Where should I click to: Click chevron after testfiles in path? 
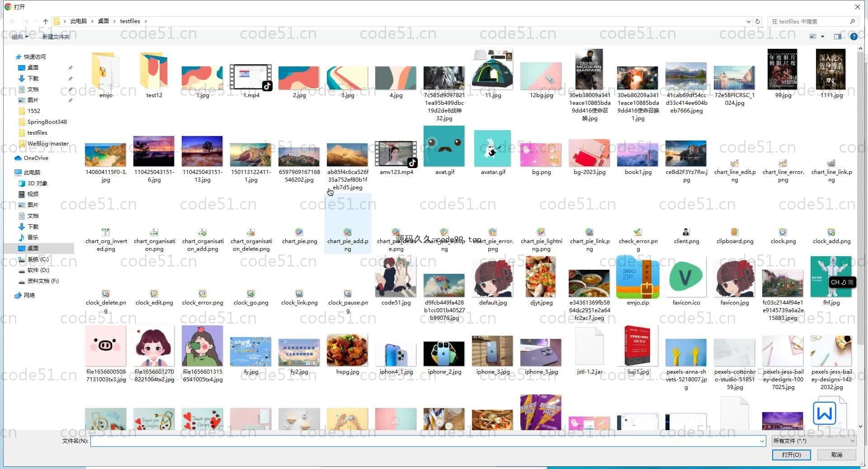(x=146, y=21)
